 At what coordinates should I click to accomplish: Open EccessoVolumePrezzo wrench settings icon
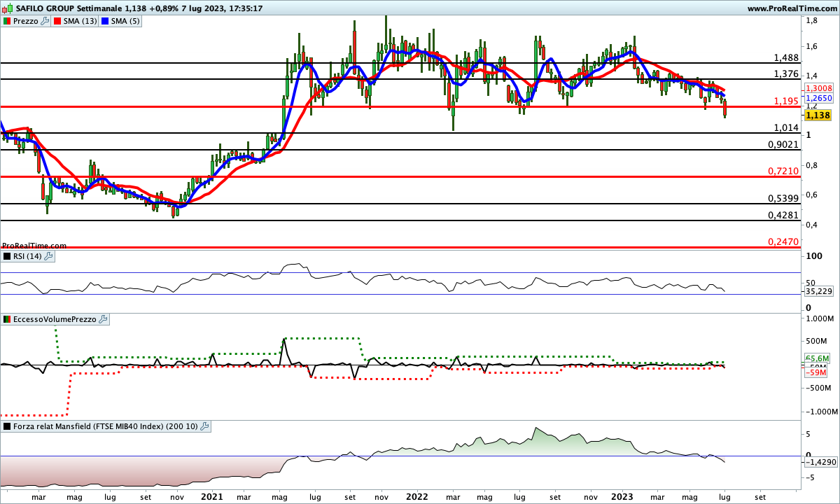(104, 319)
